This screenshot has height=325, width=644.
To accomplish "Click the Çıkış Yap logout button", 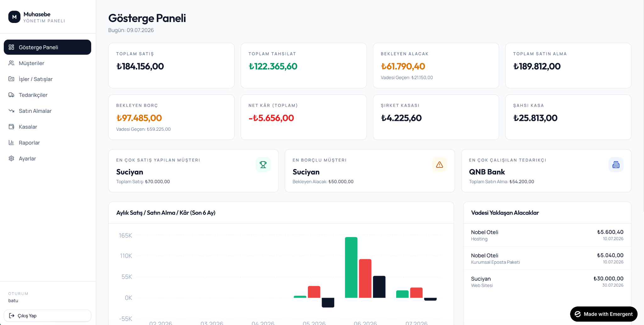I will coord(47,316).
